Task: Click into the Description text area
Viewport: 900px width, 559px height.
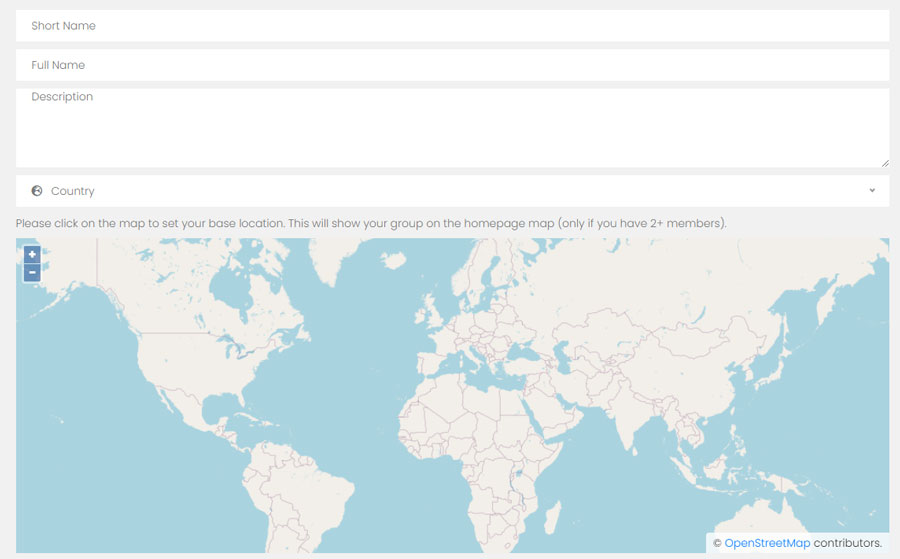Action: click(x=452, y=127)
